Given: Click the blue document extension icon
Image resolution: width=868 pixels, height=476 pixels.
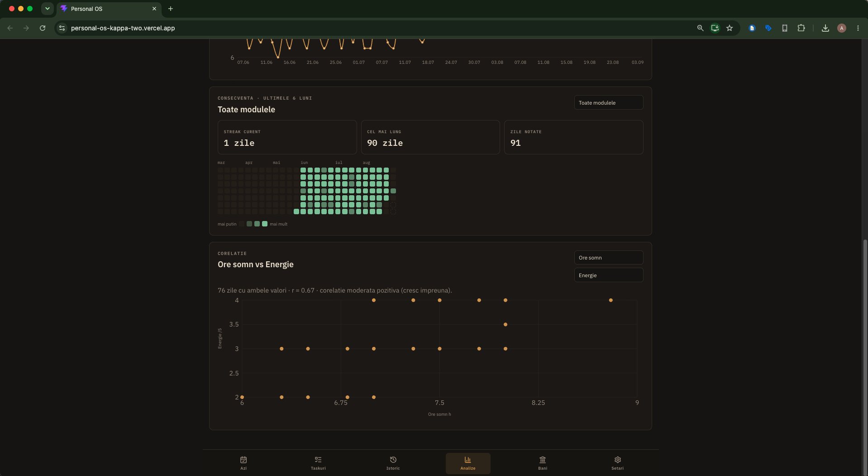Looking at the screenshot, I should click(752, 28).
